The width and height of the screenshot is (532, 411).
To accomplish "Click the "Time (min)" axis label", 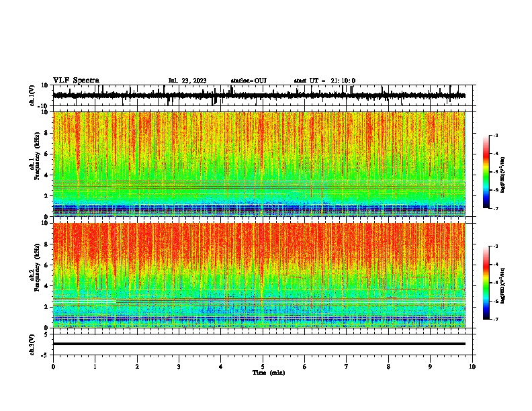I will click(x=269, y=373).
